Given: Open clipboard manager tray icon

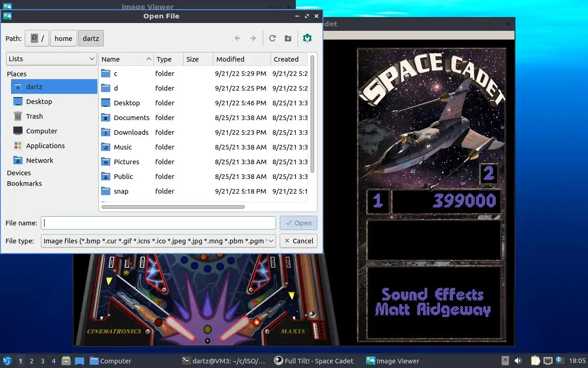Looking at the screenshot, I should click(536, 361).
